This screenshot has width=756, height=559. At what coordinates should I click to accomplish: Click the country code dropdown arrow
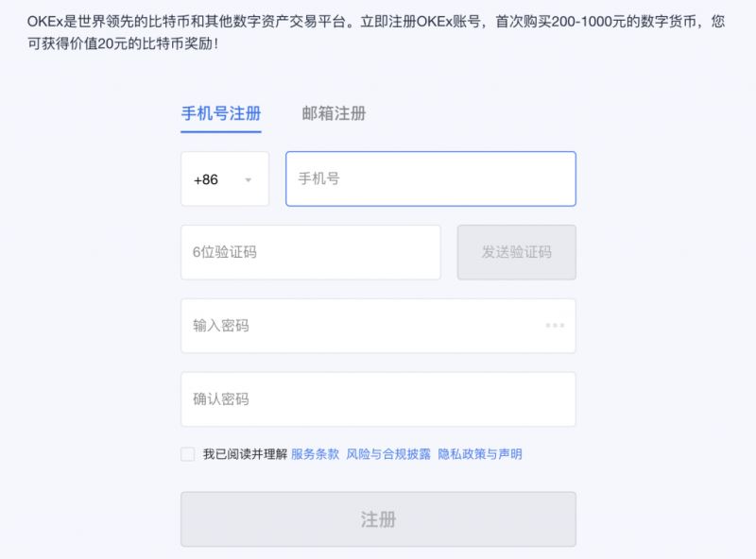pyautogui.click(x=249, y=179)
